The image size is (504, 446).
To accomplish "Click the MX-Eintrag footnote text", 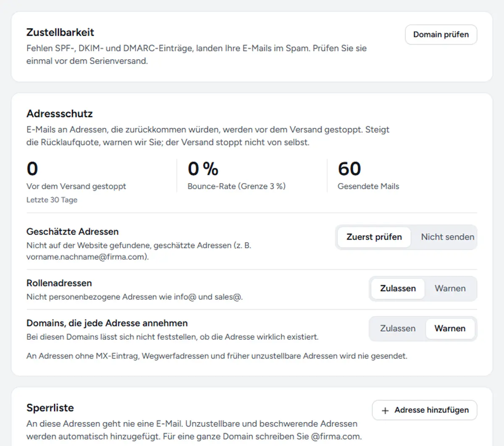I will (217, 356).
